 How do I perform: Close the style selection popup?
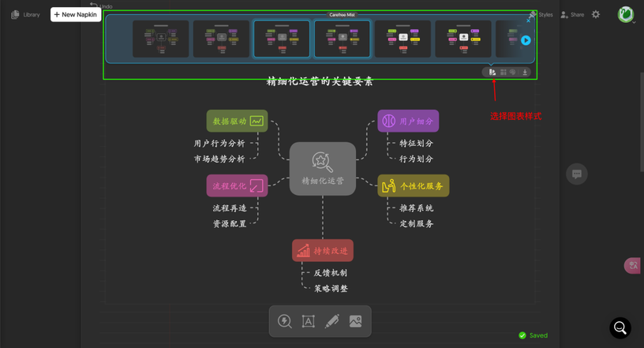528,21
